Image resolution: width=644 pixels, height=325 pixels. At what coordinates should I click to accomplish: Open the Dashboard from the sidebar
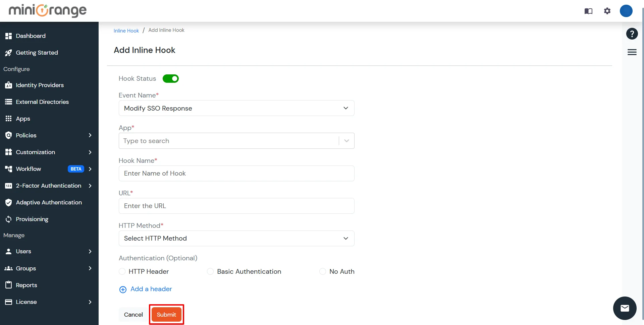[x=31, y=36]
